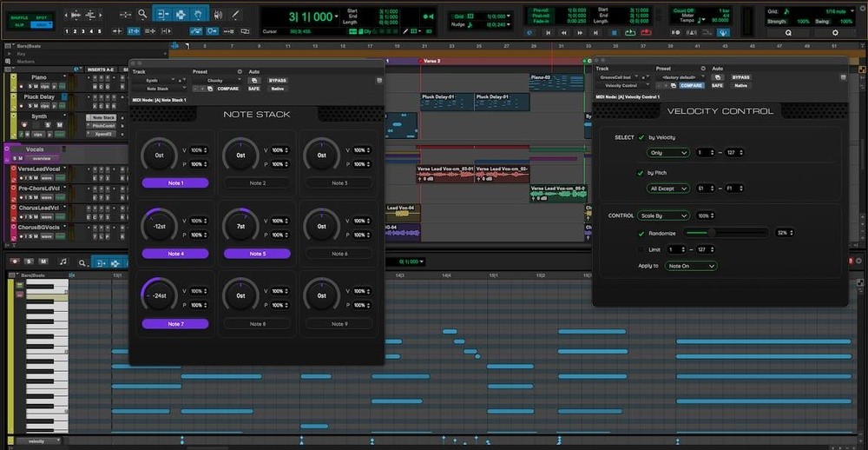Enable the Limit checkbox
Screen dimensions: 868x450
pyautogui.click(x=641, y=250)
